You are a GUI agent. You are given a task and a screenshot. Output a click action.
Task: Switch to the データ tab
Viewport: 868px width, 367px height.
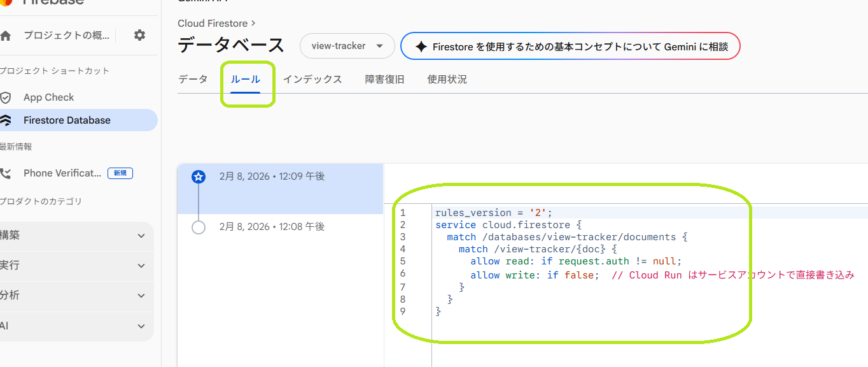(x=192, y=79)
